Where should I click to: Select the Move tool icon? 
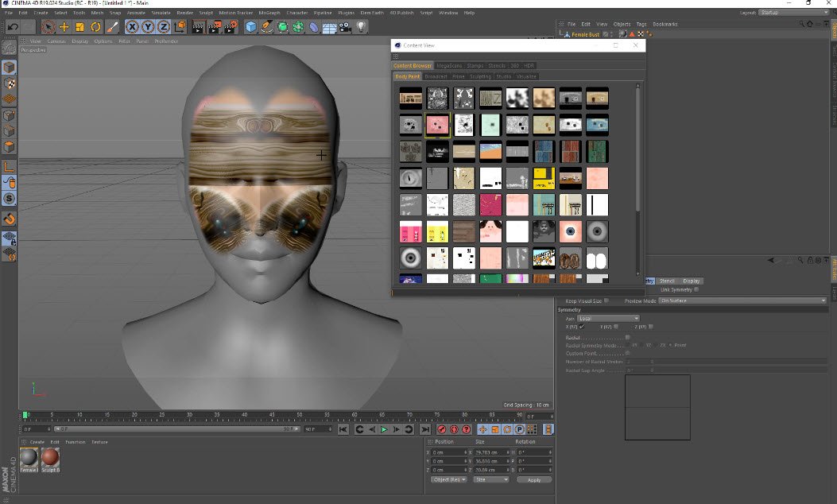64,27
